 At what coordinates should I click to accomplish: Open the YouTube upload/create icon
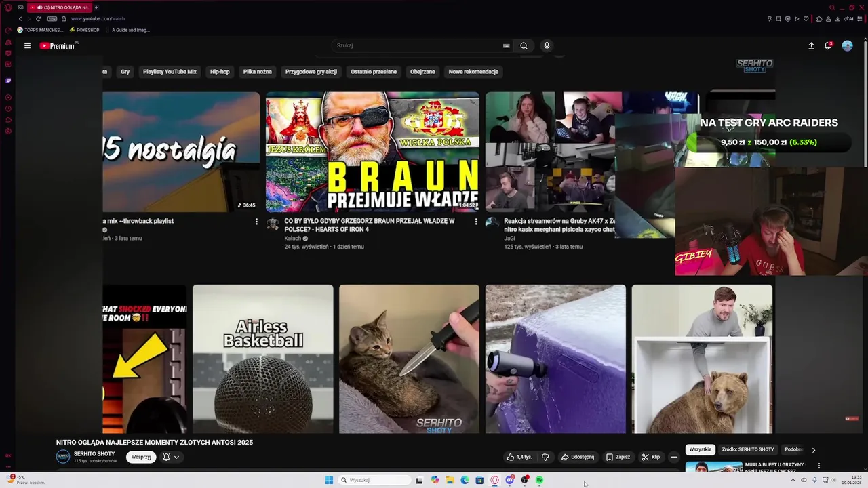(811, 46)
